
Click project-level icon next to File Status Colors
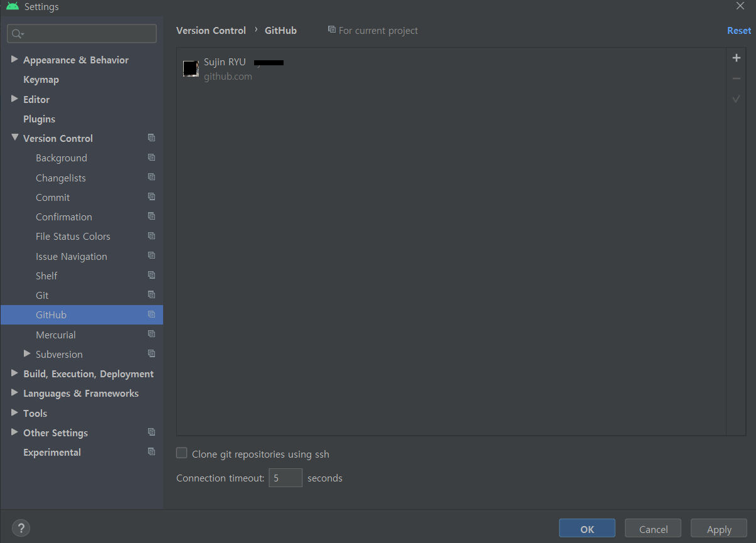151,236
